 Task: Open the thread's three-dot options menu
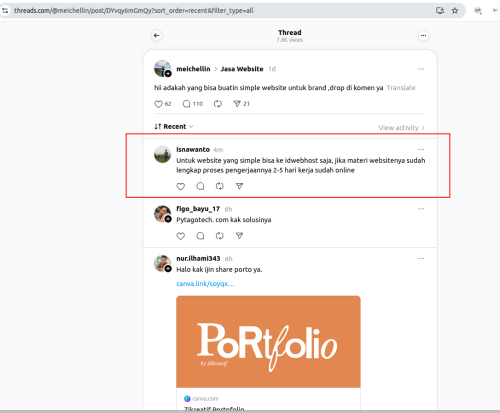[423, 35]
